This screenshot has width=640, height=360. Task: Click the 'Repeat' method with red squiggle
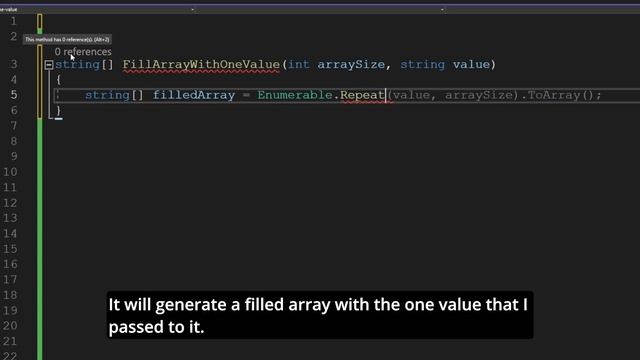pos(362,95)
